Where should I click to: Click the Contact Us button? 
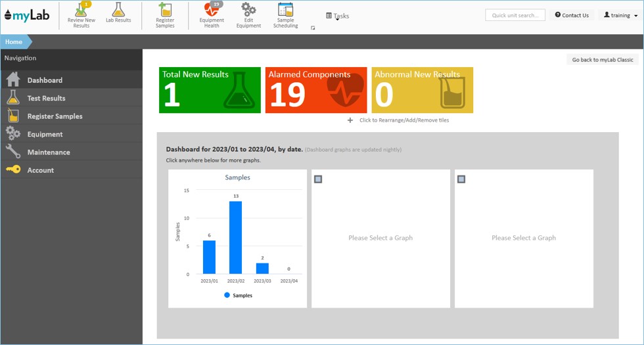(572, 15)
